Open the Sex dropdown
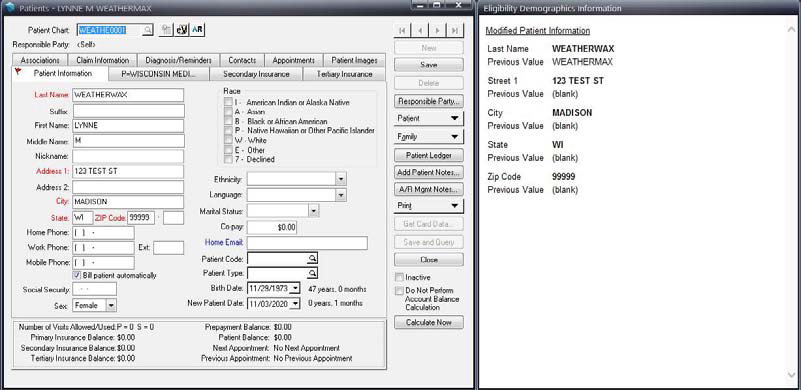The height and width of the screenshot is (390, 801). [111, 305]
